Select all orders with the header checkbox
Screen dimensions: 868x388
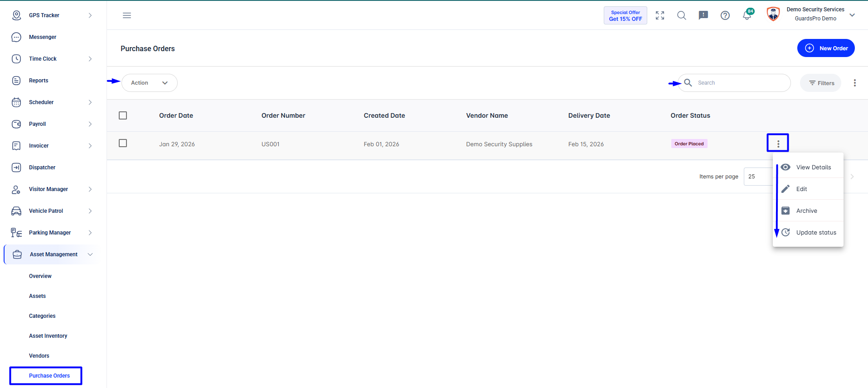[x=123, y=115]
